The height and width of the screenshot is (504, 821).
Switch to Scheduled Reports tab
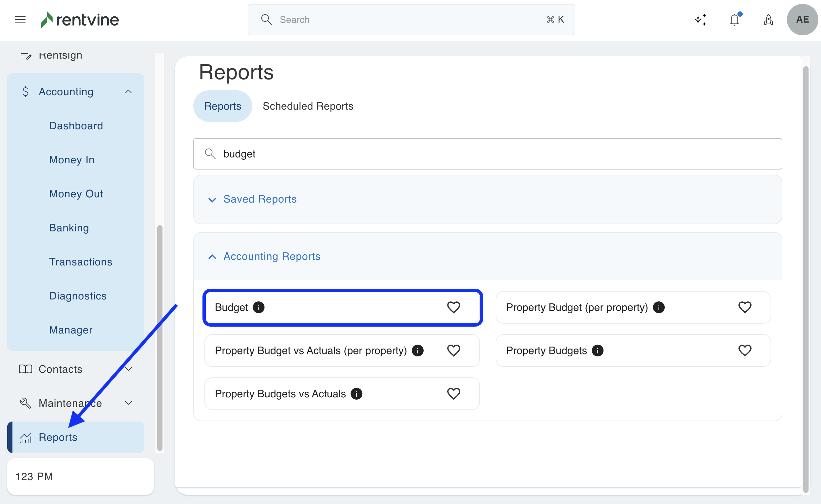pyautogui.click(x=308, y=106)
